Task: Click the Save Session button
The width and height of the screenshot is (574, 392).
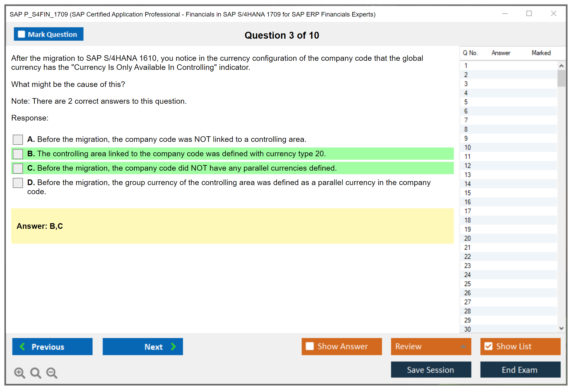Action: pos(431,370)
